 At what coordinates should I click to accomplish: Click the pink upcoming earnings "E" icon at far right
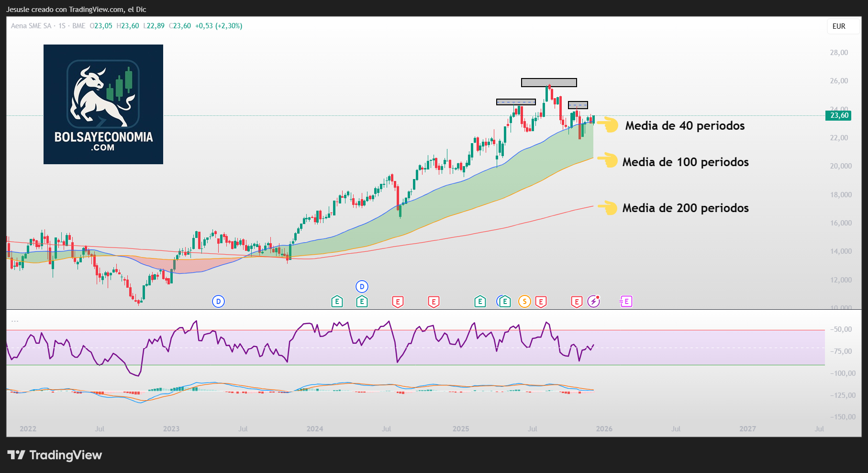625,302
